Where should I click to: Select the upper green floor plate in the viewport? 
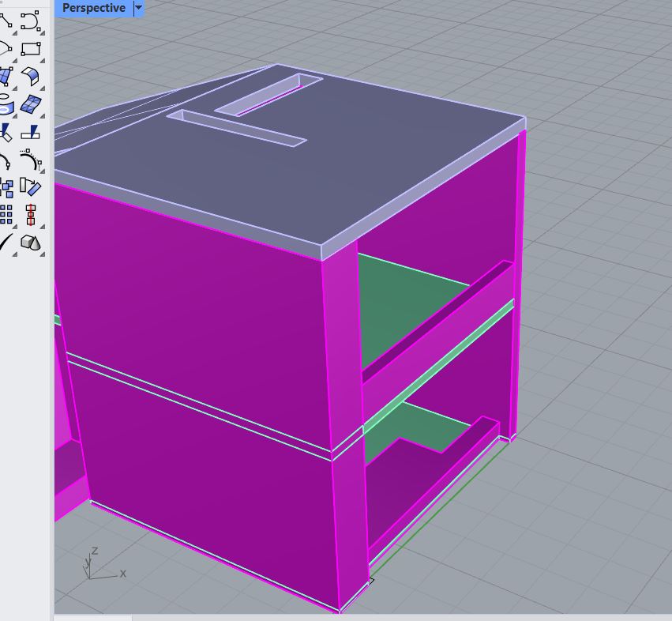point(399,300)
